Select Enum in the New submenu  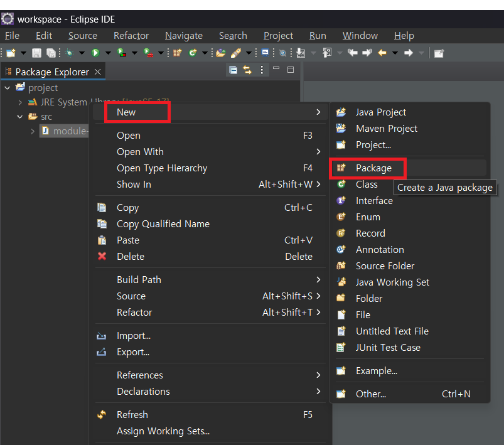point(409,217)
